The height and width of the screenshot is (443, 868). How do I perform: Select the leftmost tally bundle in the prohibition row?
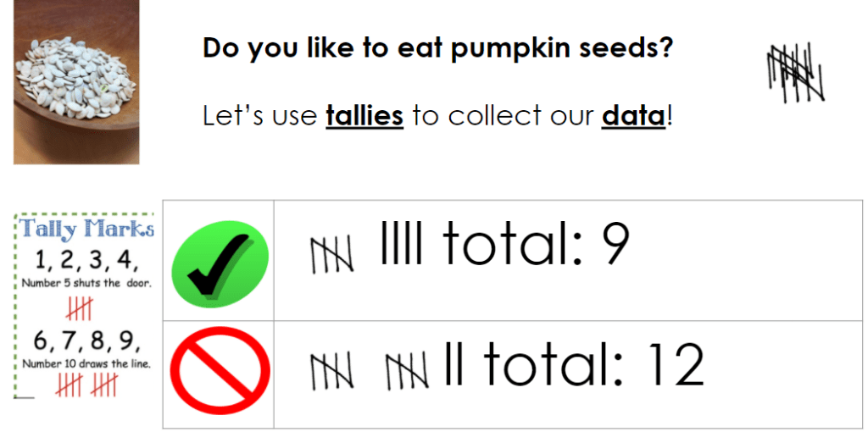click(331, 372)
